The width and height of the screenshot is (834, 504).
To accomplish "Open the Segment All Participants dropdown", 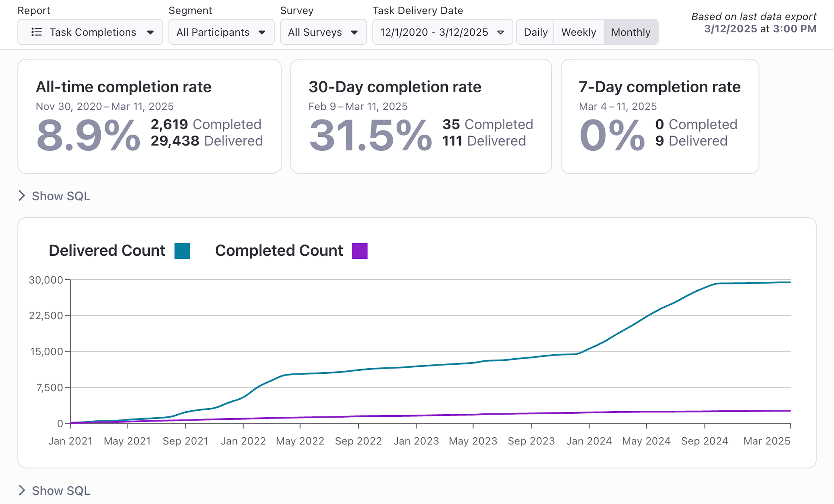I will click(x=213, y=32).
